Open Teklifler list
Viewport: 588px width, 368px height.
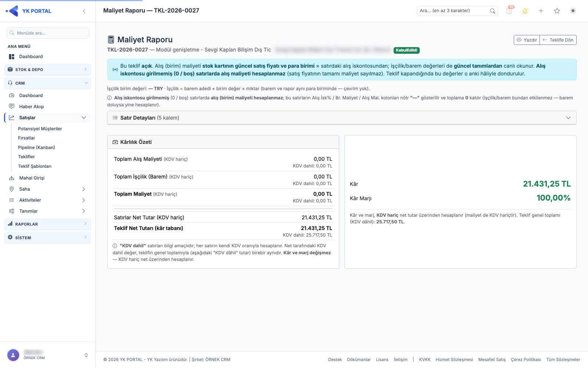coord(26,157)
